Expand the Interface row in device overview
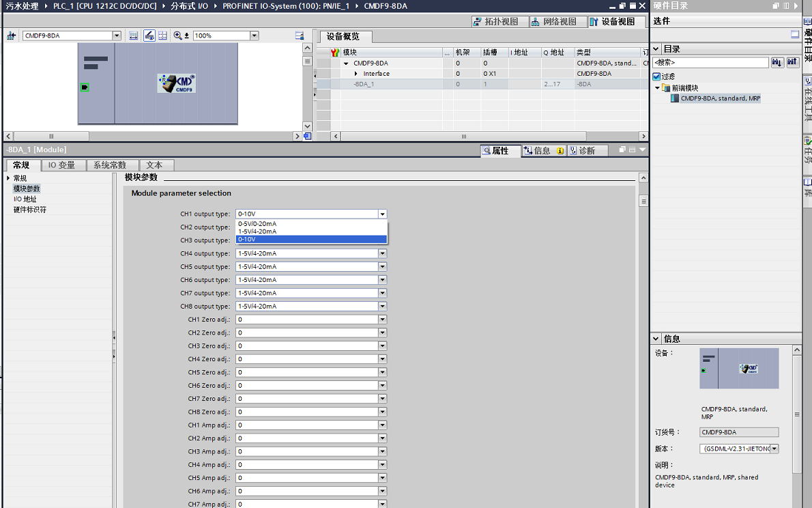Viewport: 812px width, 508px height. coord(356,74)
